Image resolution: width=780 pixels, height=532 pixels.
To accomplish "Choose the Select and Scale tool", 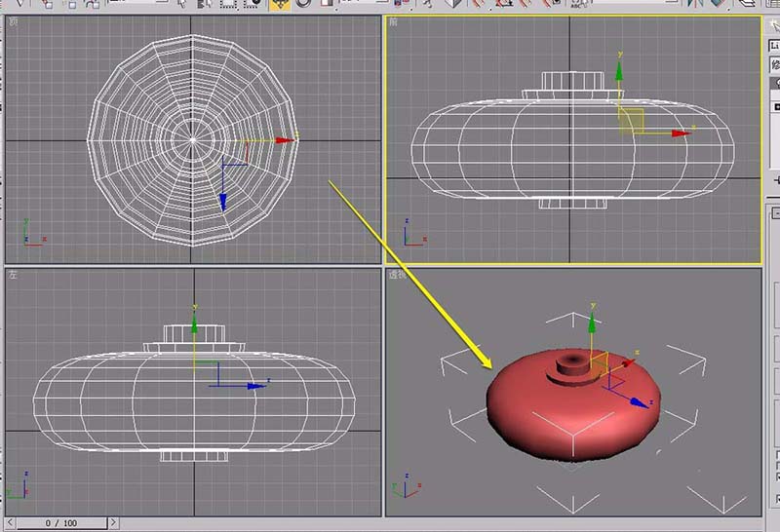I will pyautogui.click(x=327, y=4).
